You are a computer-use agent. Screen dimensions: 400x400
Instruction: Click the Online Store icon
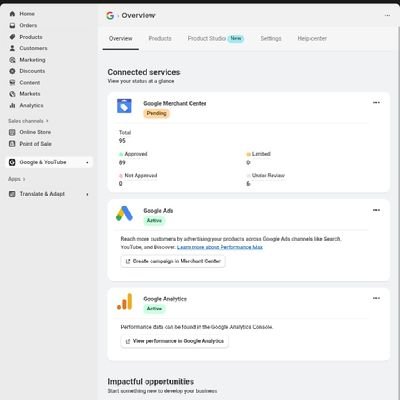tap(12, 132)
